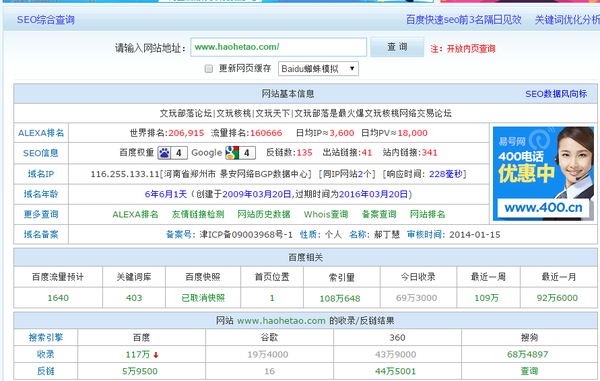Click the 查询 search button

[397, 47]
